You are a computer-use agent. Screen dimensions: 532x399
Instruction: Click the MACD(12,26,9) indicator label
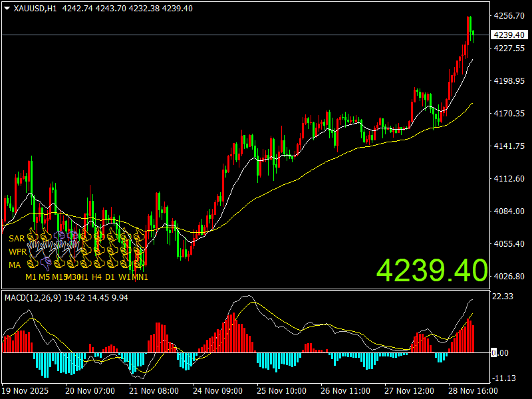pyautogui.click(x=33, y=297)
